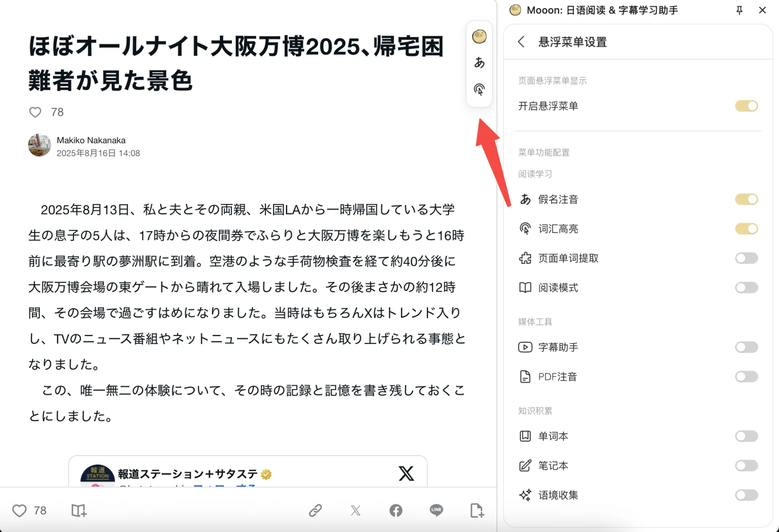Share the article on LINE
The width and height of the screenshot is (779, 532).
coord(436,510)
